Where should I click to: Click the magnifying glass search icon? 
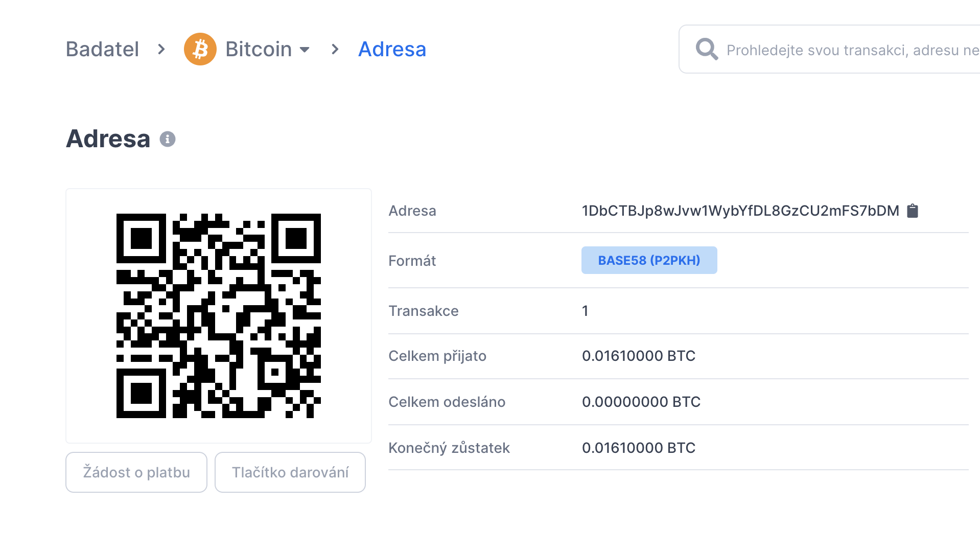(x=707, y=50)
